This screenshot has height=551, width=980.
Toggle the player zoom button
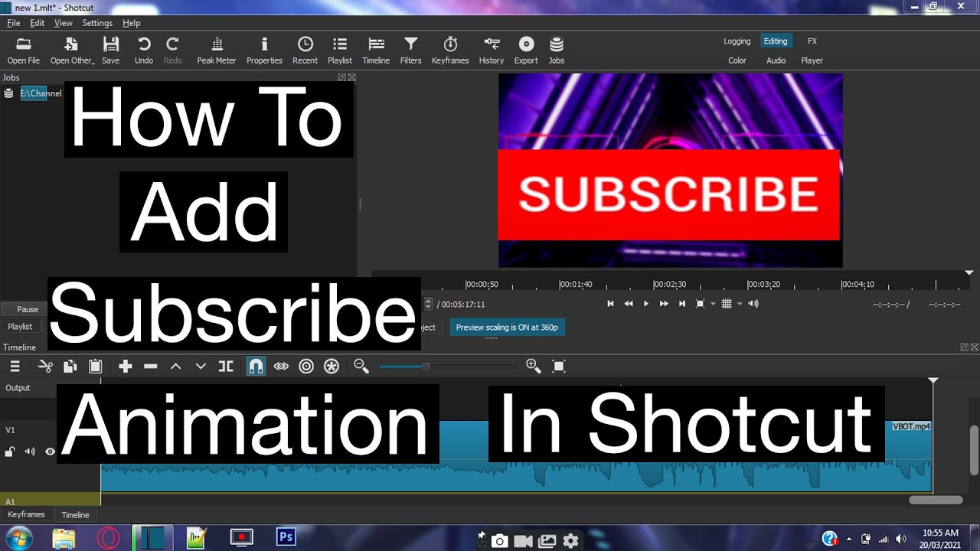click(700, 304)
